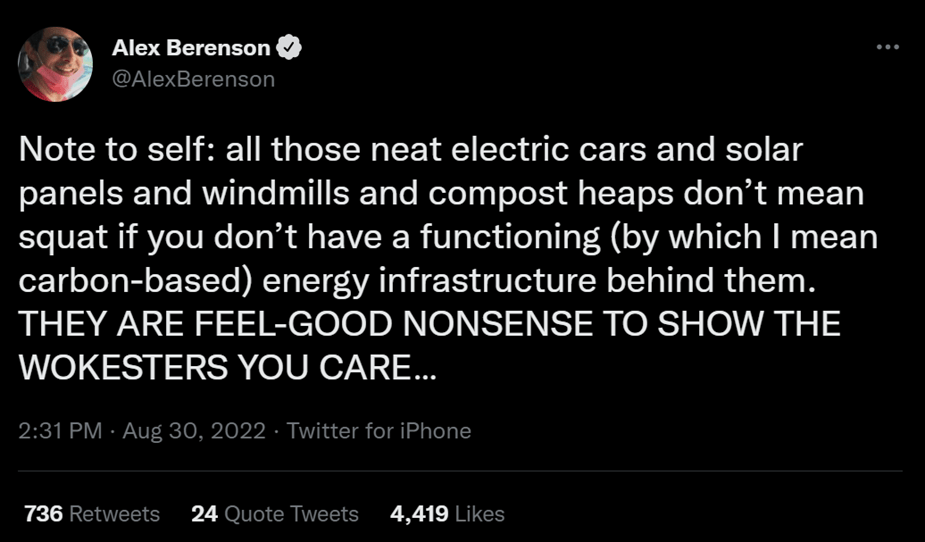Screen dimensions: 925x542
Task: Click the blue verified badge icon
Action: coord(290,48)
